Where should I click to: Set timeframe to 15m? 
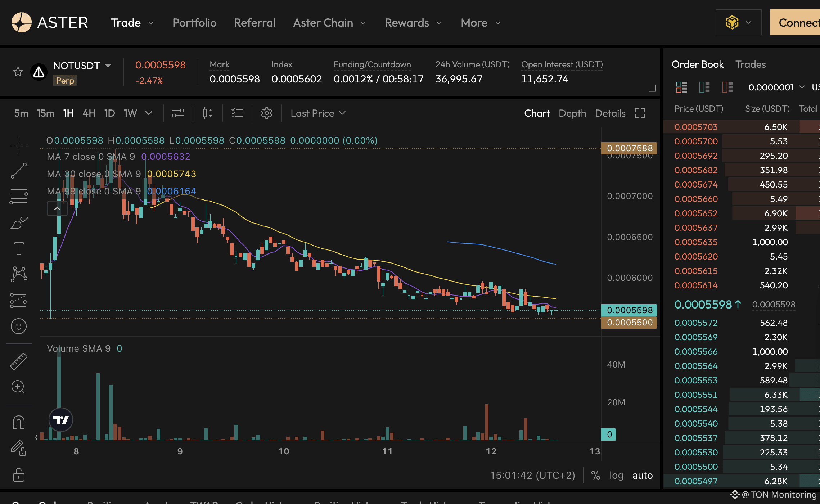[x=46, y=113]
